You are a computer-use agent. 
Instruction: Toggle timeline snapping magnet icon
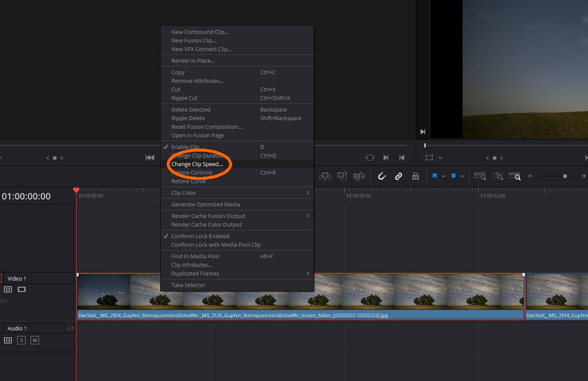coord(382,176)
